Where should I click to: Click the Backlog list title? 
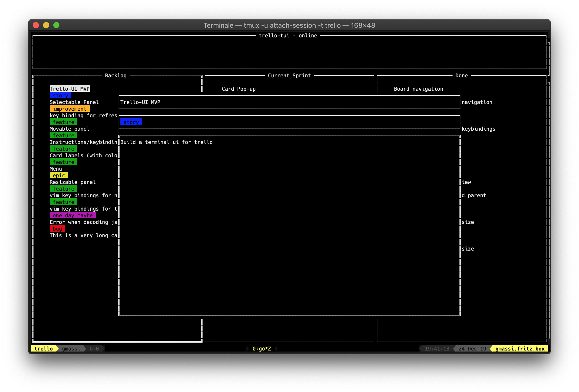coord(116,76)
